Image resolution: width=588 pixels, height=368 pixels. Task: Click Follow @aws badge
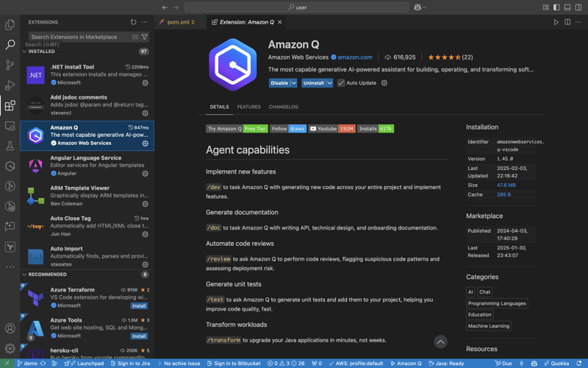(288, 128)
